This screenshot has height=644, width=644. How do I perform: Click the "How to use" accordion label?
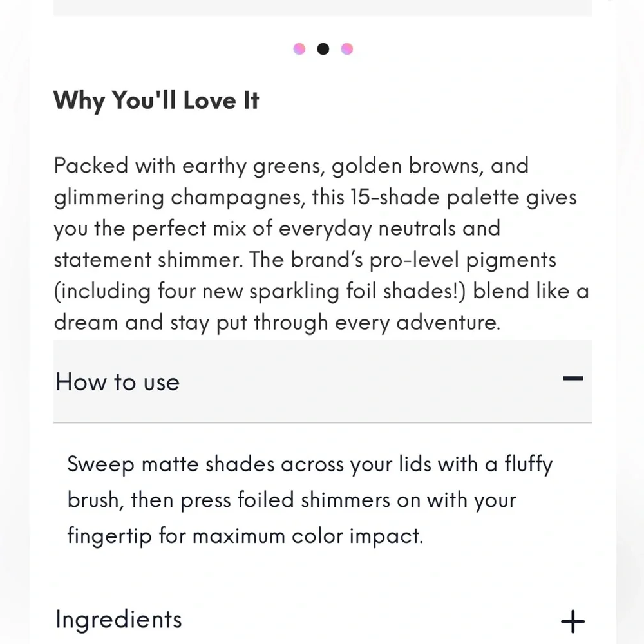click(x=118, y=382)
